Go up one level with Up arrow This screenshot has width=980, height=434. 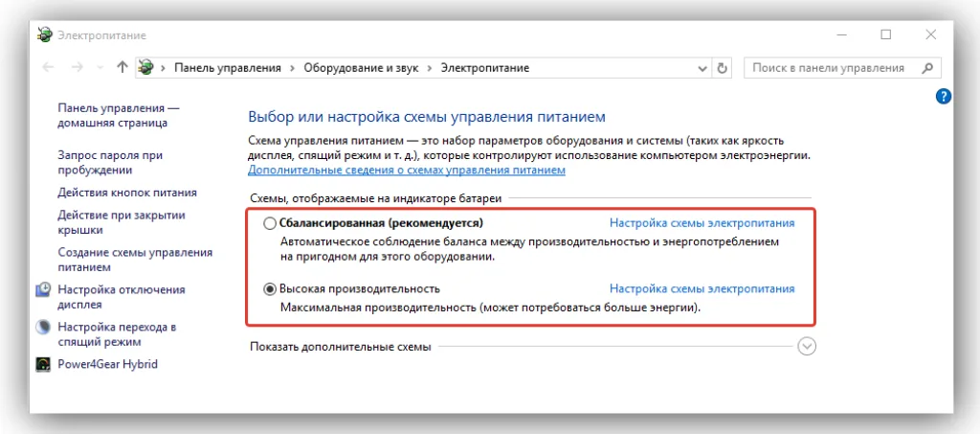(x=122, y=67)
